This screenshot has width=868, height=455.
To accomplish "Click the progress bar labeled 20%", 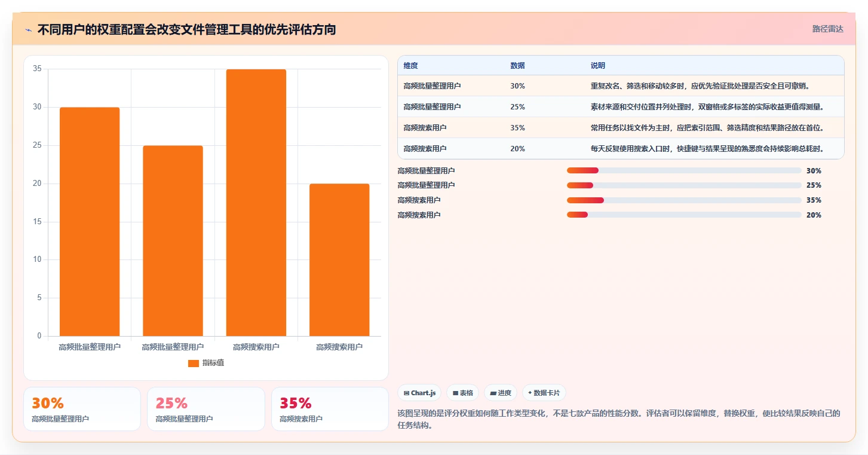I will click(684, 215).
